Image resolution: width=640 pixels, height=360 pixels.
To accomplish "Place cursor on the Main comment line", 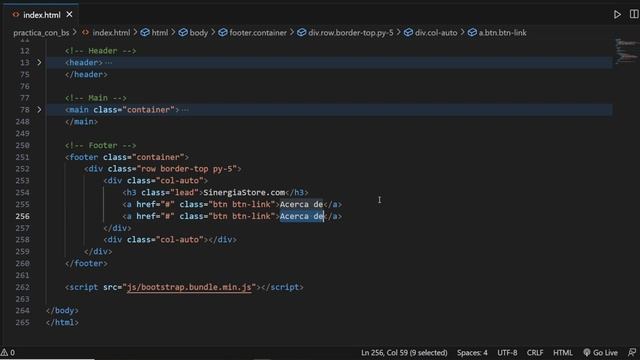I will pyautogui.click(x=96, y=98).
